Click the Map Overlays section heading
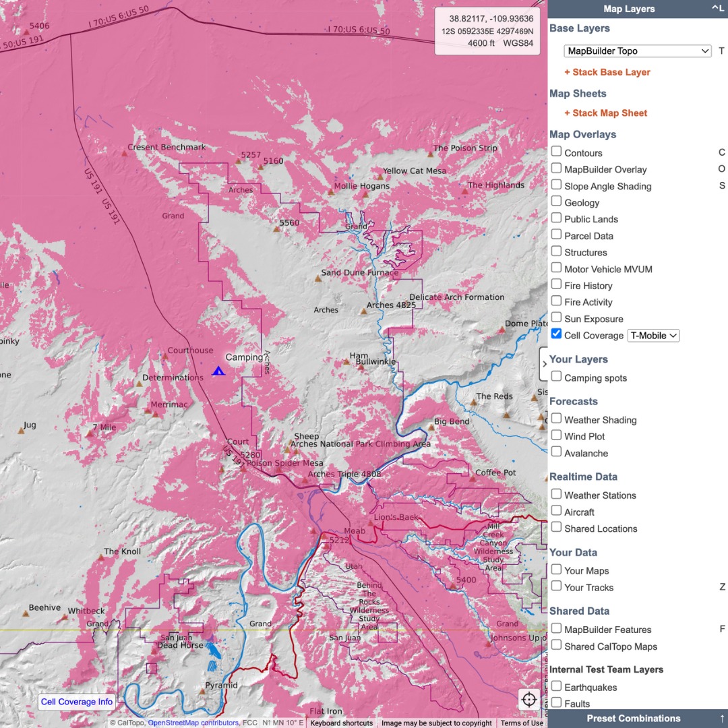The image size is (728, 728). point(582,135)
